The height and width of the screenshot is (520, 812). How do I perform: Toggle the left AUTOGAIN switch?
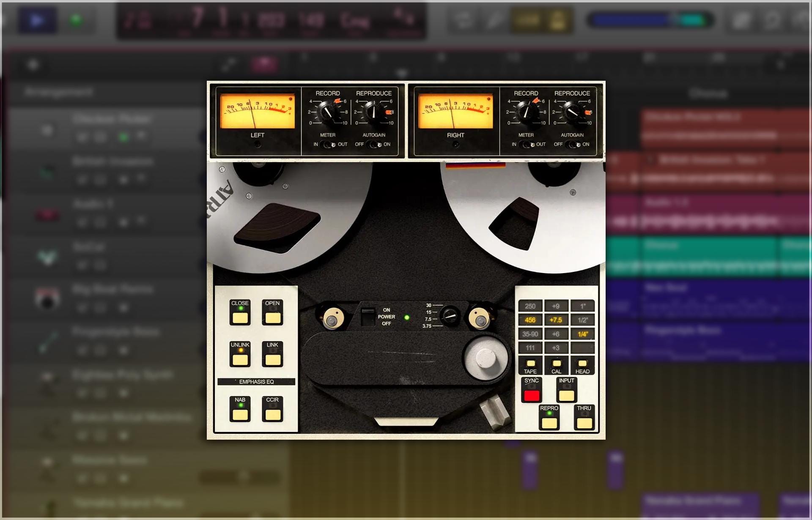tap(373, 145)
